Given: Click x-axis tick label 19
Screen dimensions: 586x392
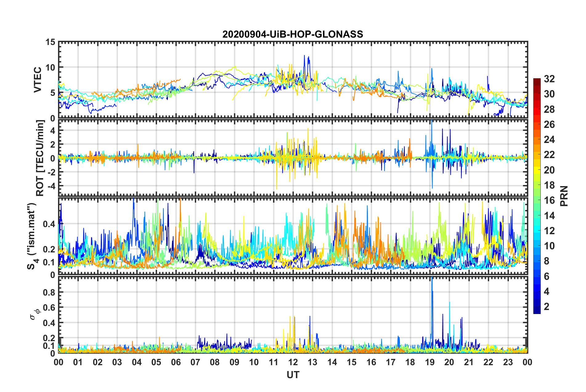Looking at the screenshot, I should pos(430,362).
